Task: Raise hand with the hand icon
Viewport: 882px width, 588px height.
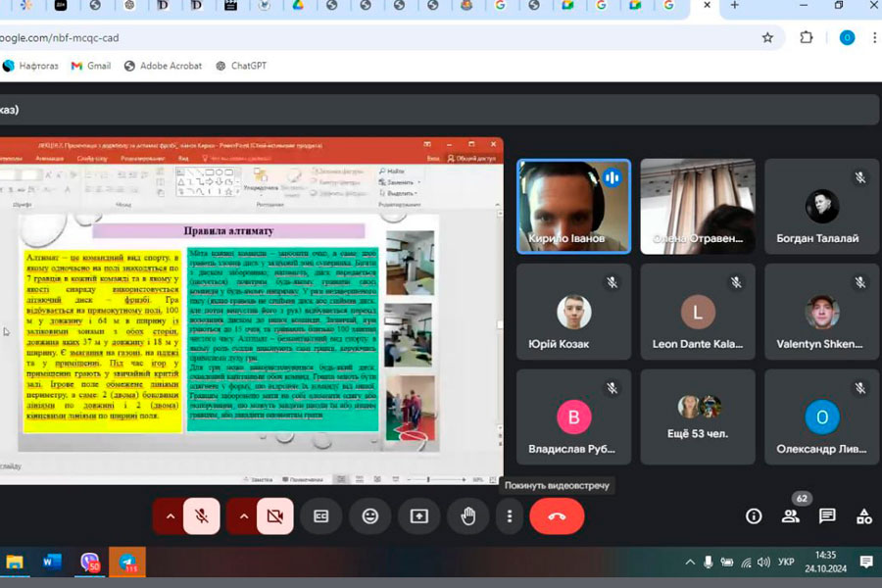Action: [x=468, y=516]
